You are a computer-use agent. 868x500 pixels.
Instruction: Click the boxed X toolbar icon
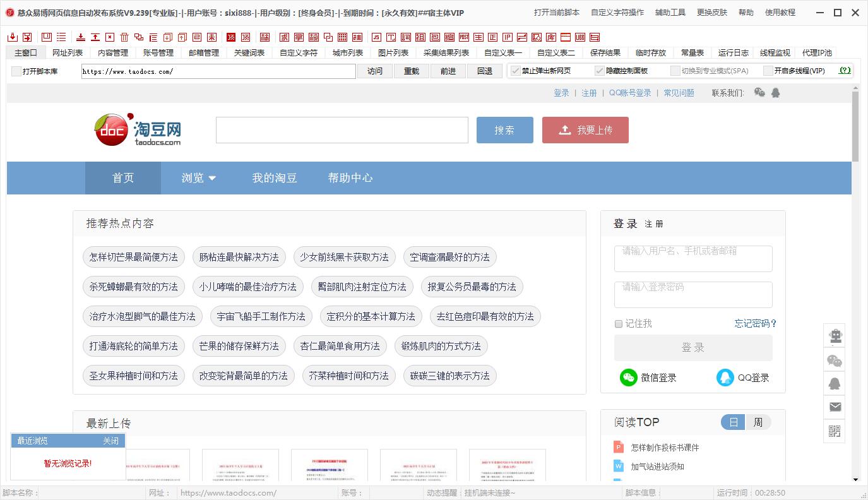pos(110,37)
